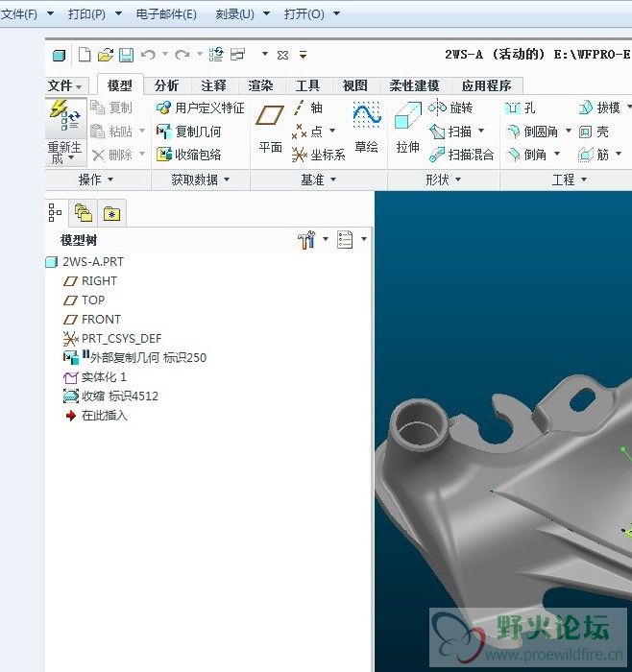Open the 柔性建模 ribbon tab

pos(414,85)
